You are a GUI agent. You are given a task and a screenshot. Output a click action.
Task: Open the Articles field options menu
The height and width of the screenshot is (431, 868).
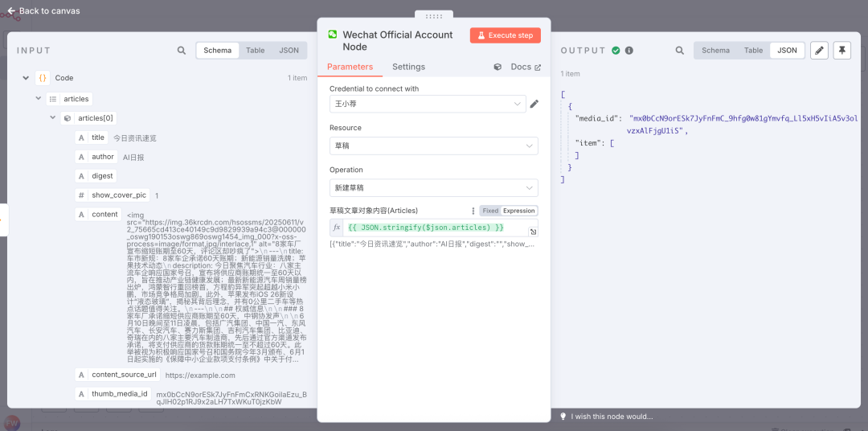pos(473,211)
